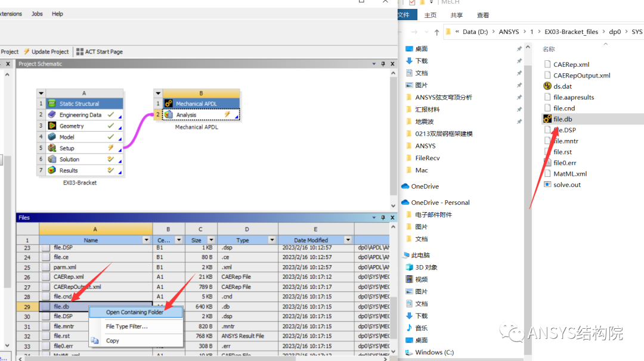Click the Mechanical APDL gears icon
The width and height of the screenshot is (644, 361).
pyautogui.click(x=169, y=103)
